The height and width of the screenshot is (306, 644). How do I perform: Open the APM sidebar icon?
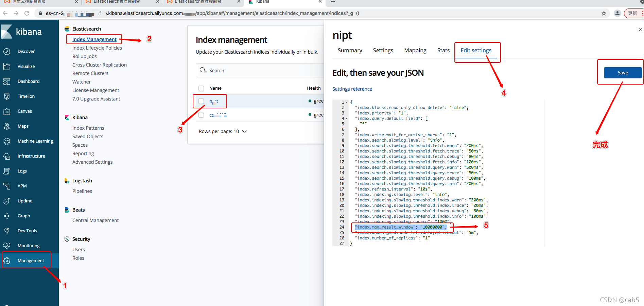coord(7,186)
